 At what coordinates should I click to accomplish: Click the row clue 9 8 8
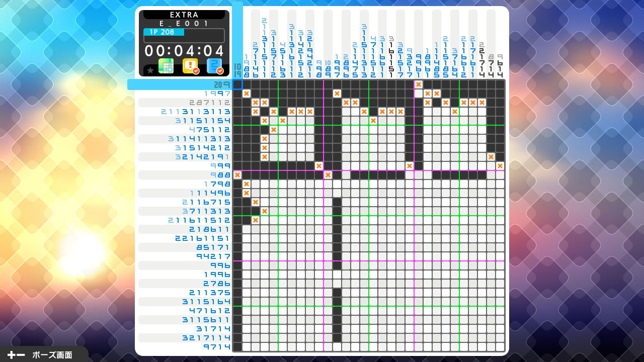click(220, 175)
